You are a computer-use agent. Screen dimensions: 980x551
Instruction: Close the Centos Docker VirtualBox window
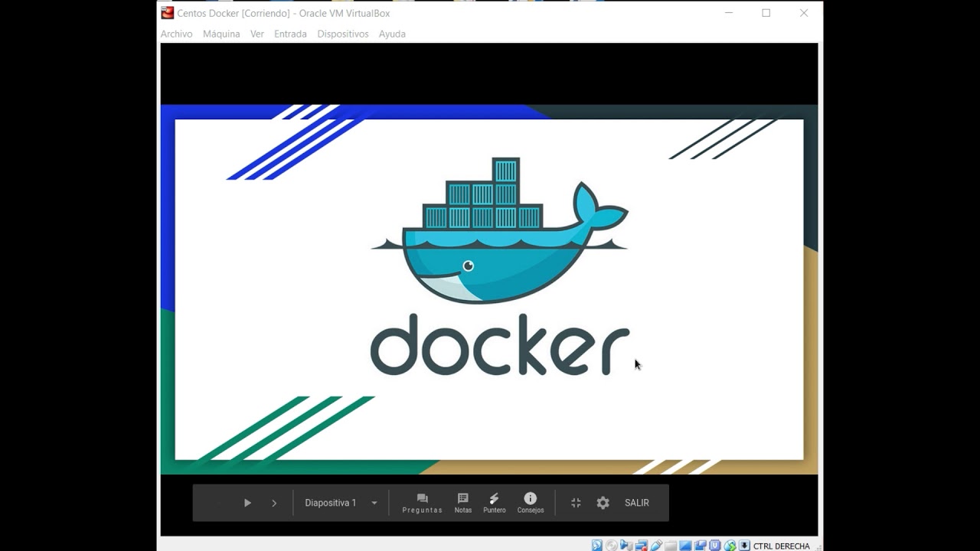pyautogui.click(x=804, y=13)
